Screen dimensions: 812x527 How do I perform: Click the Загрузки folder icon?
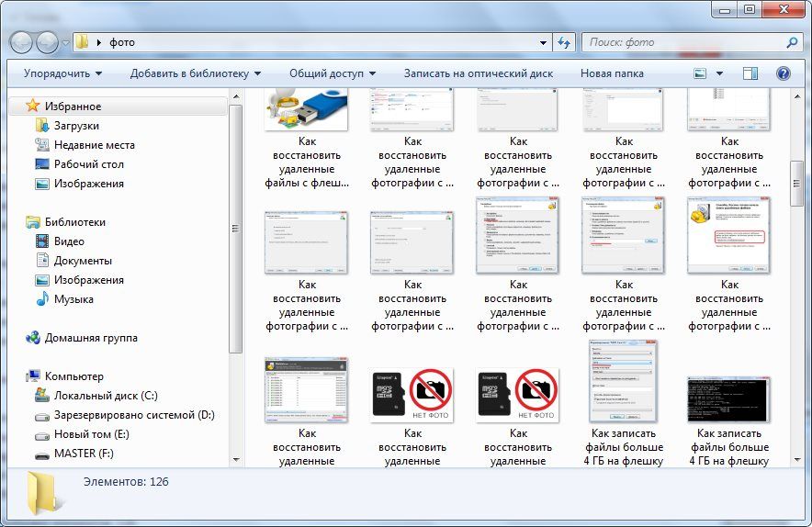[41, 125]
